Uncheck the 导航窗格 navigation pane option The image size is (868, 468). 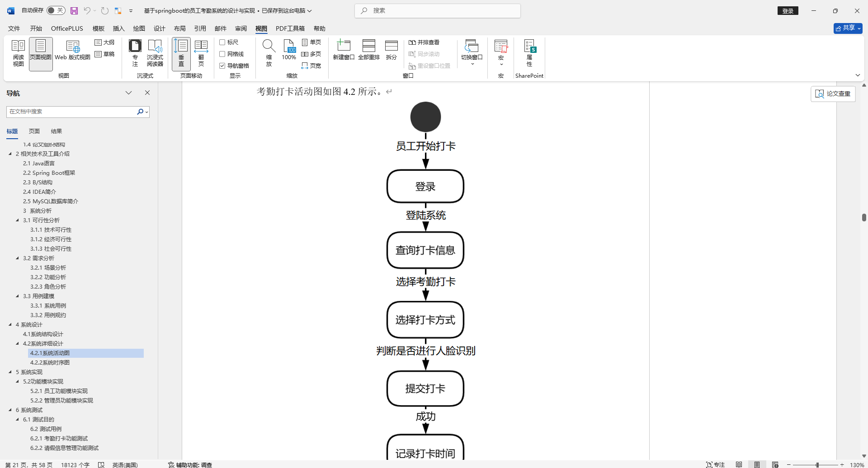[x=222, y=66]
